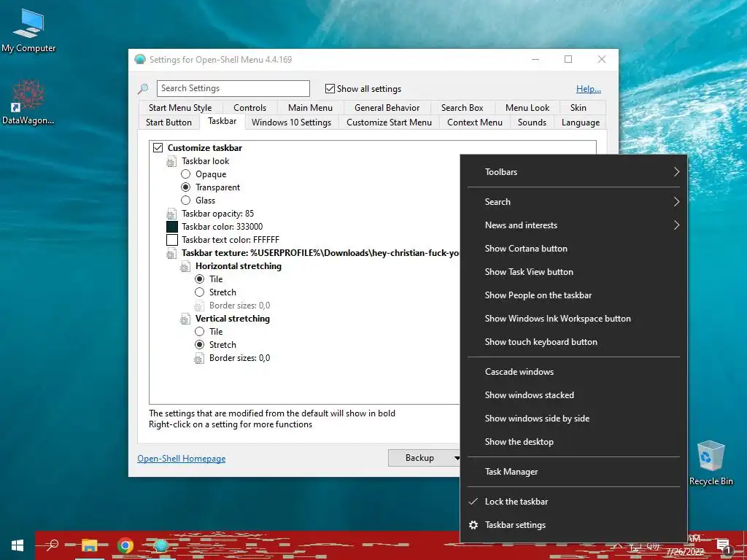Viewport: 747px width, 560px height.
Task: Open the Start Button tab
Action: click(169, 122)
